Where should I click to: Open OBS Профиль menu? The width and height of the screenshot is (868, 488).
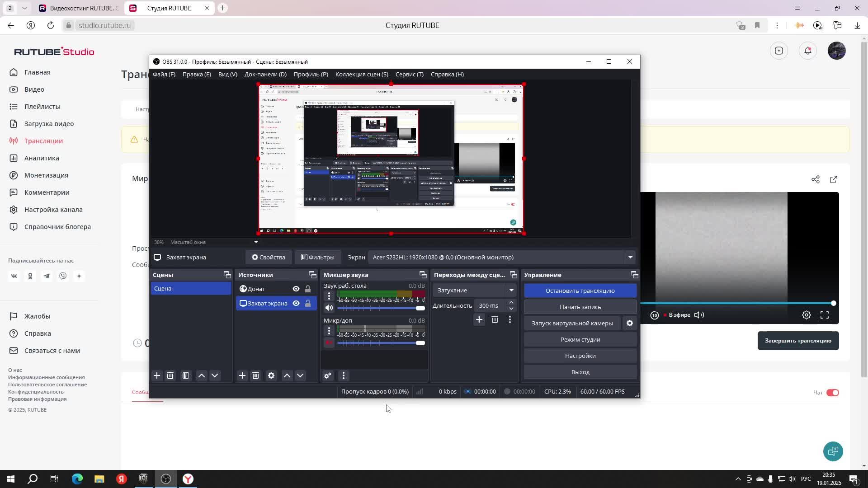(x=311, y=74)
